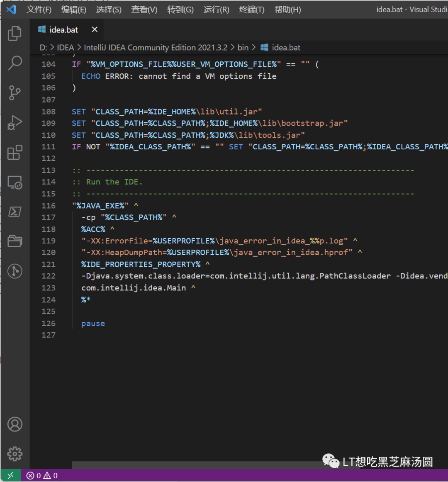Screen dimensions: 448x482
Task: Click the '%*' text on line 124
Action: tap(86, 300)
